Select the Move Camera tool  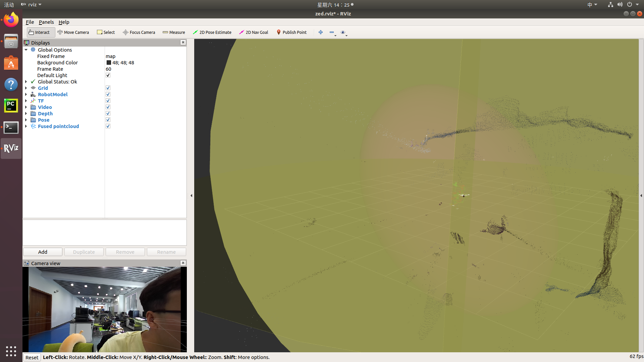coord(73,32)
